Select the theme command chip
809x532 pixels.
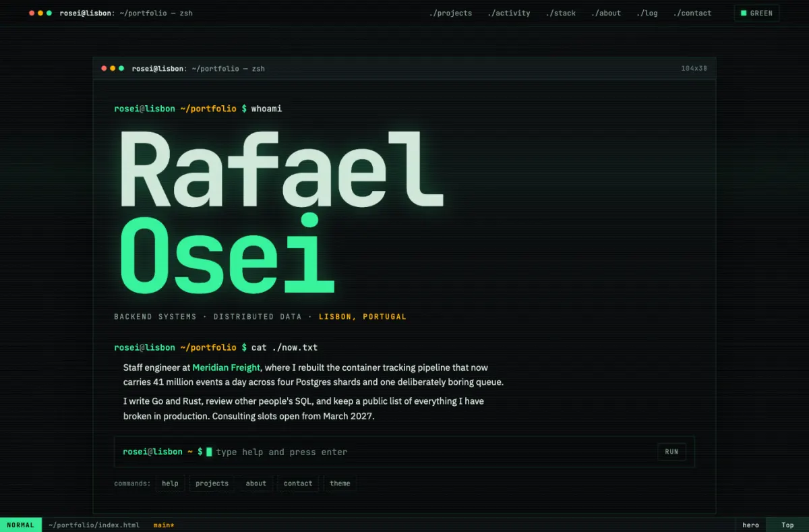point(340,483)
